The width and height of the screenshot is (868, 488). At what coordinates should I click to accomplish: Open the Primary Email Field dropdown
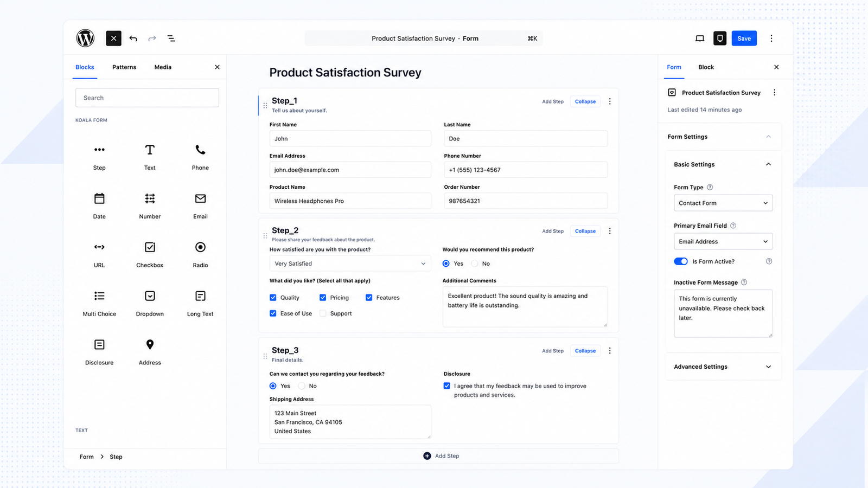tap(723, 241)
